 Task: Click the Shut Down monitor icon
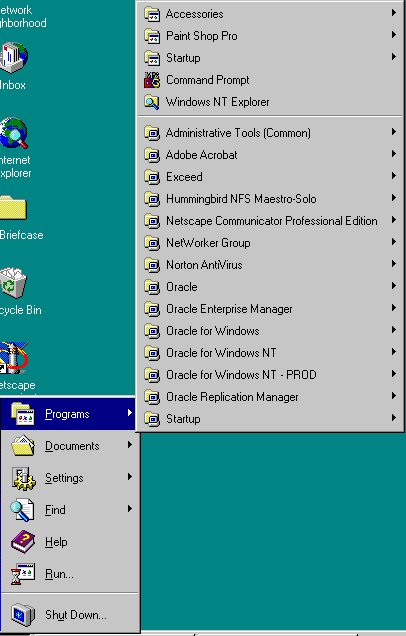tap(23, 615)
